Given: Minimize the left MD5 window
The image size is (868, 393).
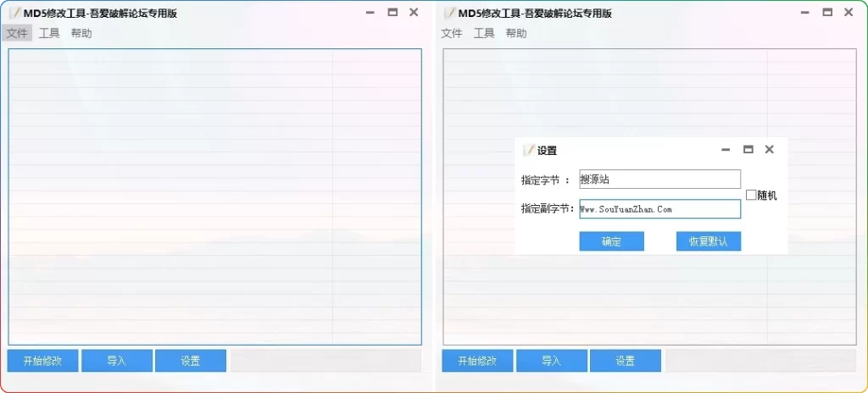Looking at the screenshot, I should (x=371, y=12).
